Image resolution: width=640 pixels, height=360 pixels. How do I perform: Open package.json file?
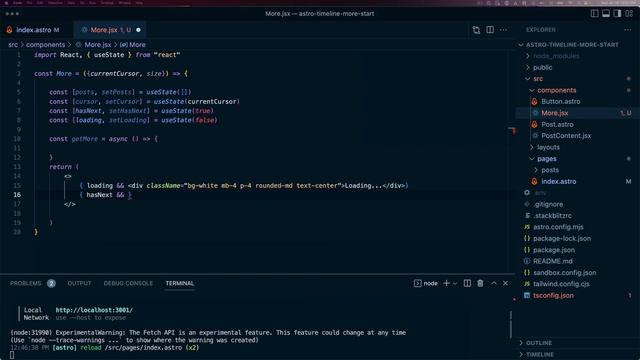click(x=553, y=250)
